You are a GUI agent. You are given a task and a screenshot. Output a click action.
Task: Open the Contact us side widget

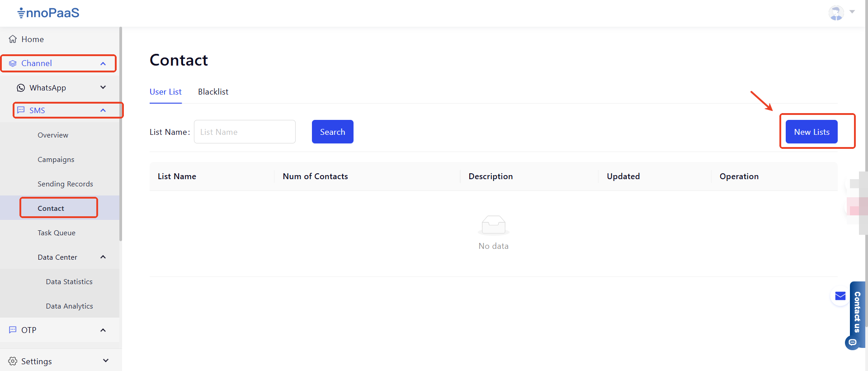(x=857, y=312)
